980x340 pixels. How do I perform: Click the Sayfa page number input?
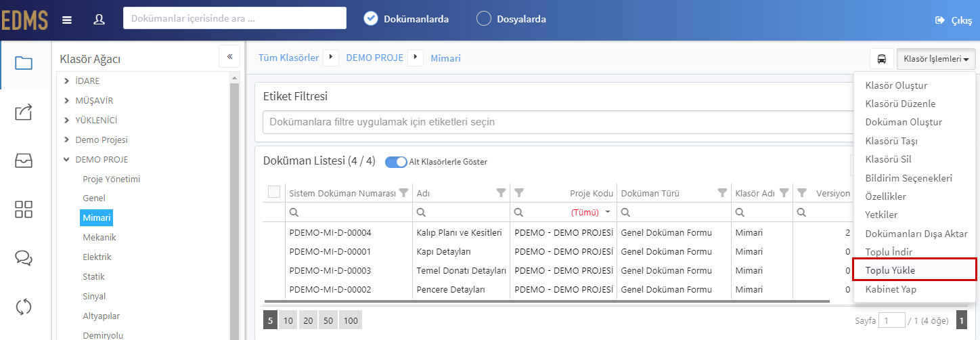click(x=892, y=320)
